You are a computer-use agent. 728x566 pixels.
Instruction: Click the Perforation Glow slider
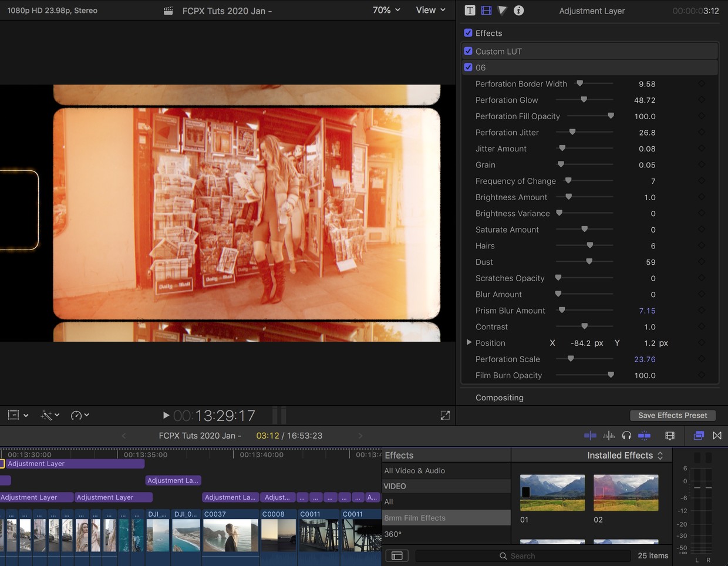click(584, 100)
